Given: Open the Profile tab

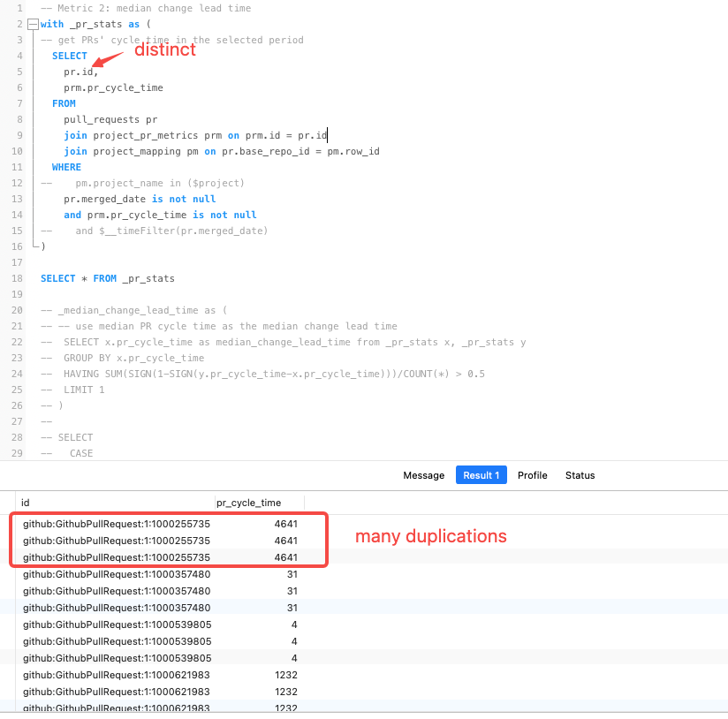Looking at the screenshot, I should point(532,475).
